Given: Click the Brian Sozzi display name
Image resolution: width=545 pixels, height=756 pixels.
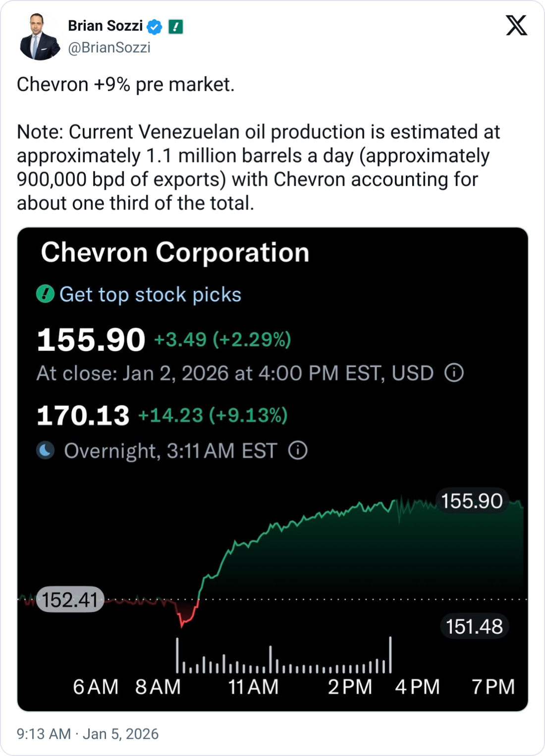Looking at the screenshot, I should 105,26.
